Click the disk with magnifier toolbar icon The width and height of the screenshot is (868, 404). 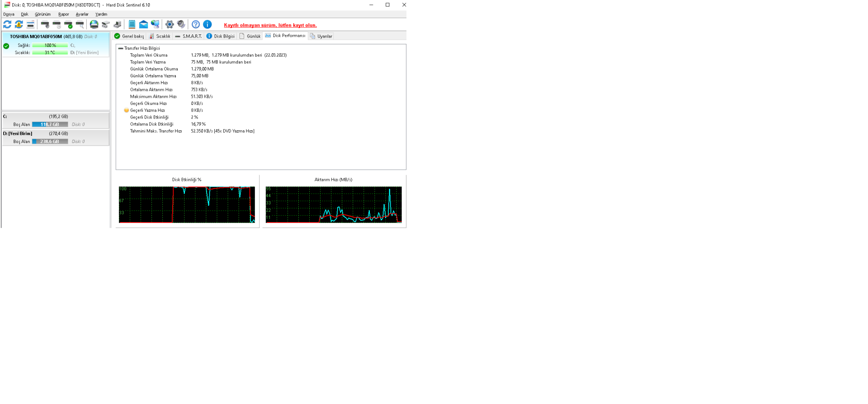click(x=80, y=24)
